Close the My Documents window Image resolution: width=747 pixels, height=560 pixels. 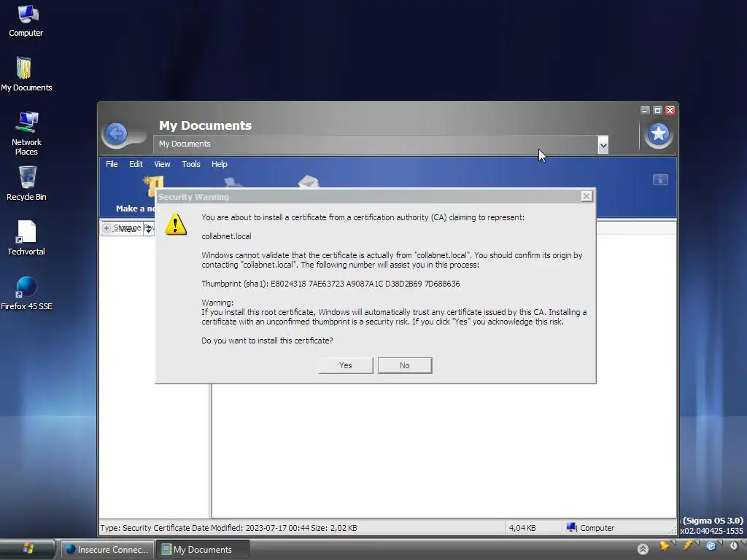point(670,111)
